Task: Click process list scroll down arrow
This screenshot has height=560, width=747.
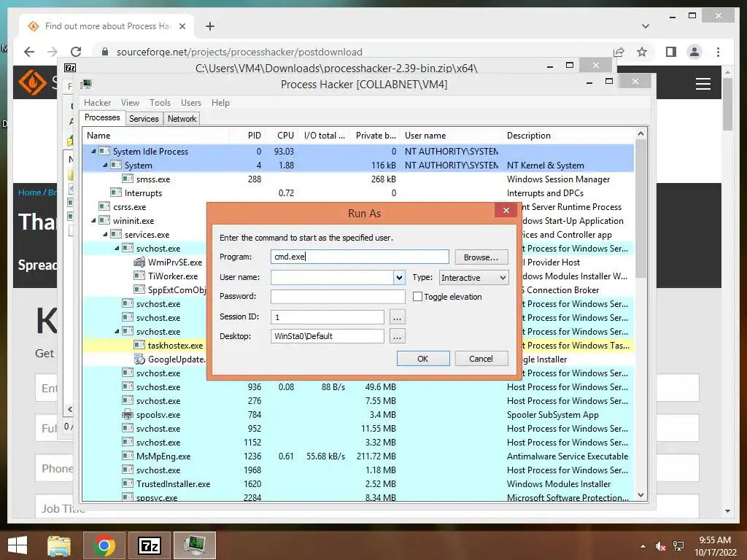Action: [640, 495]
